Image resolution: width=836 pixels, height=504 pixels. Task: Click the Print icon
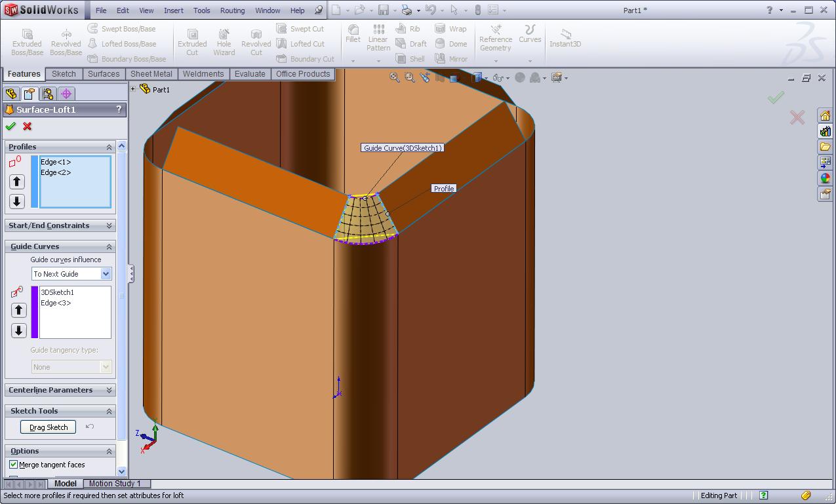point(407,10)
